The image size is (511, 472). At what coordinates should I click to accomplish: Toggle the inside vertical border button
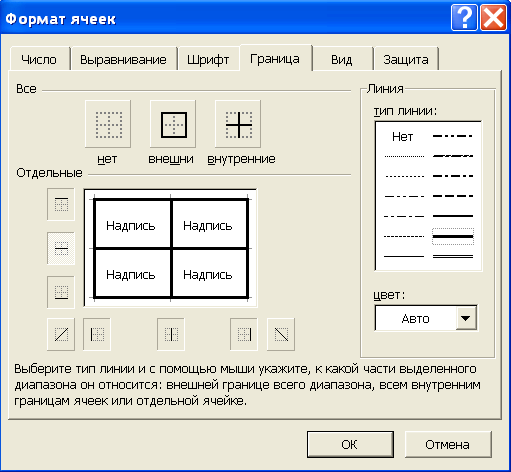(171, 334)
